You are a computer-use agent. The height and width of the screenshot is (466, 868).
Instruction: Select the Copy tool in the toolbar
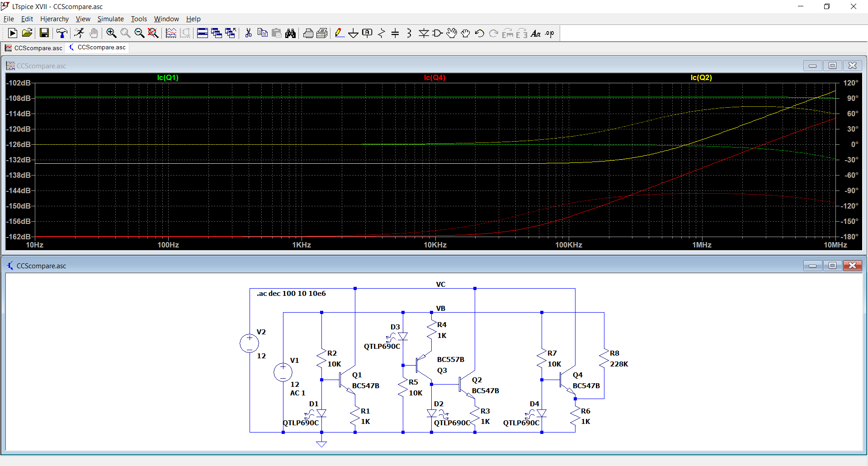point(262,33)
